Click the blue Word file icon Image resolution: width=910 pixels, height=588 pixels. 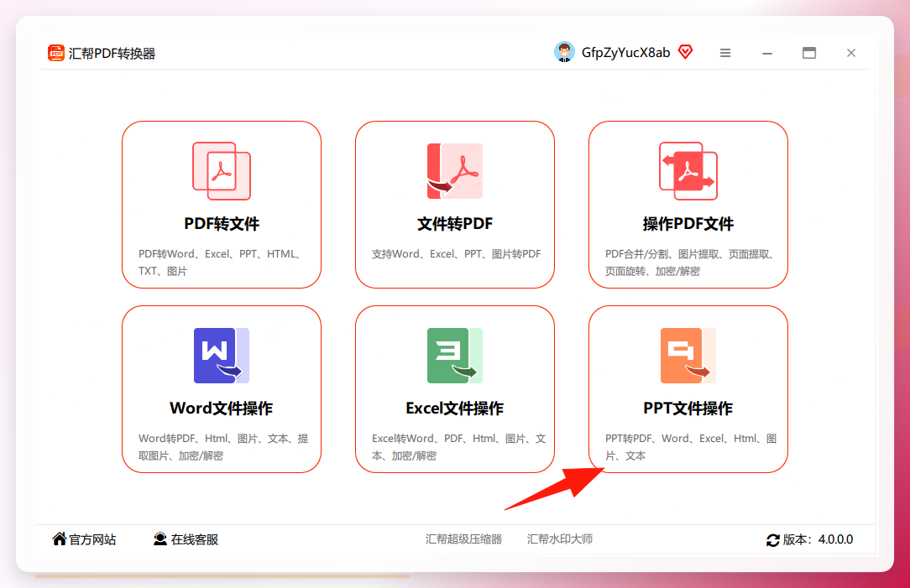(221, 356)
